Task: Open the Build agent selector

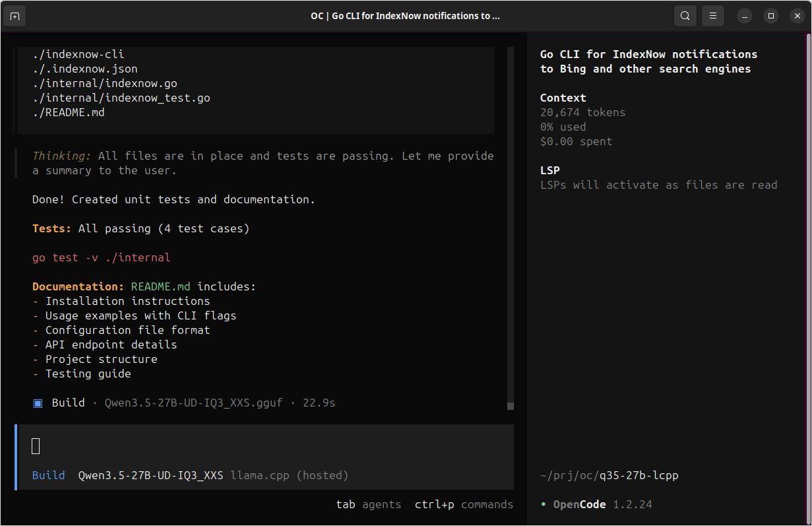Action: coord(48,475)
